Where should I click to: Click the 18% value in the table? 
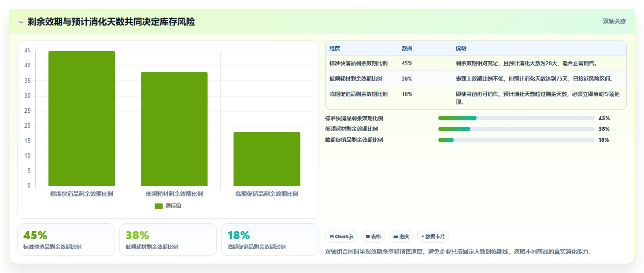click(407, 94)
